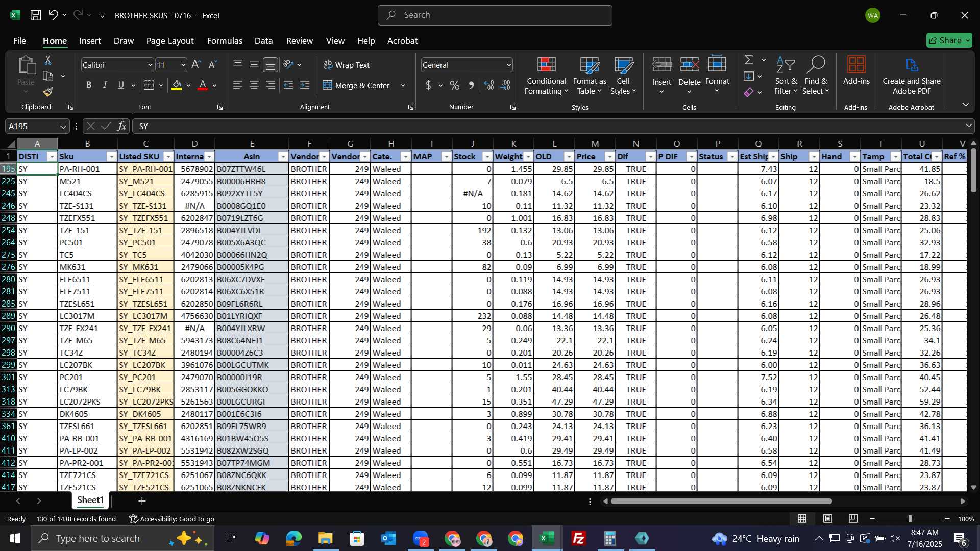Open Add-ins from the ribbon
Screen dimensions: 980x551
click(856, 70)
